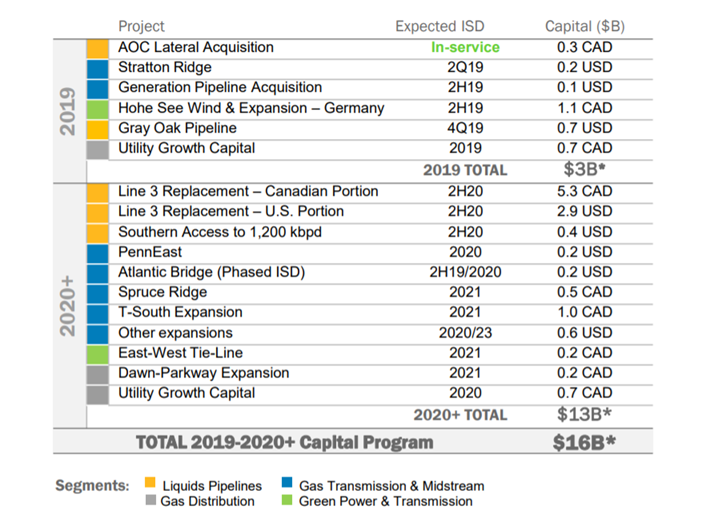Viewport: 710px width, 510px height.
Task: Click the '1.1 CAD' capital value
Action: click(x=585, y=108)
